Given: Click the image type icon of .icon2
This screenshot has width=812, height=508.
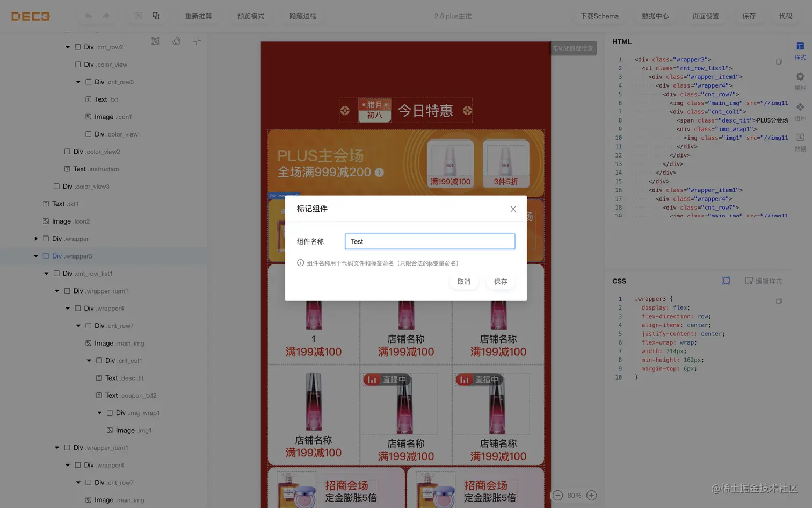Looking at the screenshot, I should 46,221.
